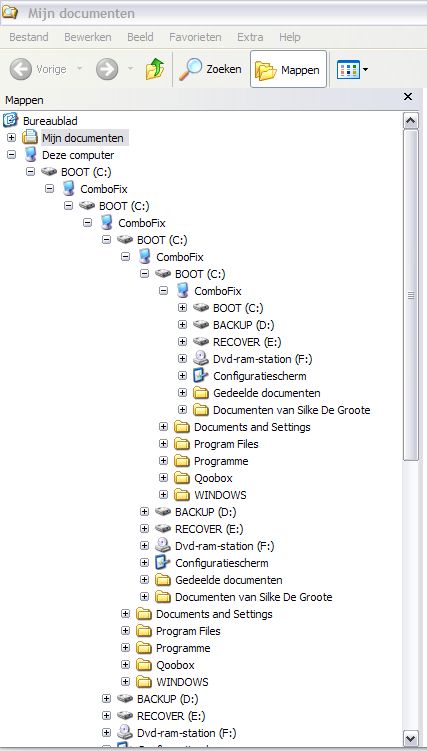This screenshot has width=427, height=751.
Task: Open the Zoeken search tool
Action: point(210,69)
